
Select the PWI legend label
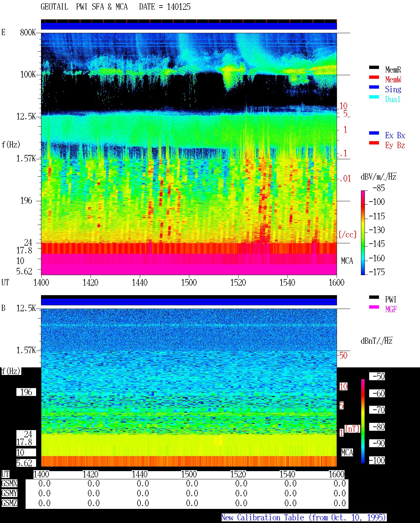pos(391,299)
